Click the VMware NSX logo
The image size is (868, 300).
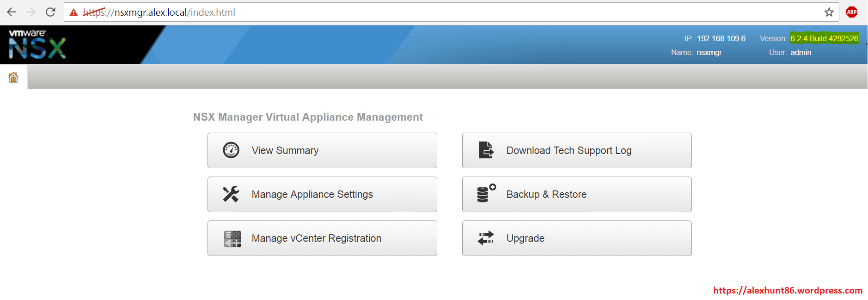pos(37,45)
